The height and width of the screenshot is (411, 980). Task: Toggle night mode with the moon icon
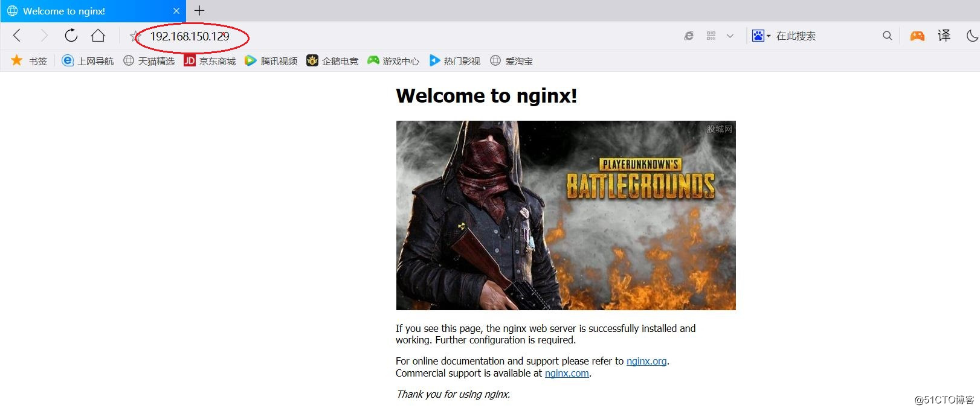tap(972, 36)
